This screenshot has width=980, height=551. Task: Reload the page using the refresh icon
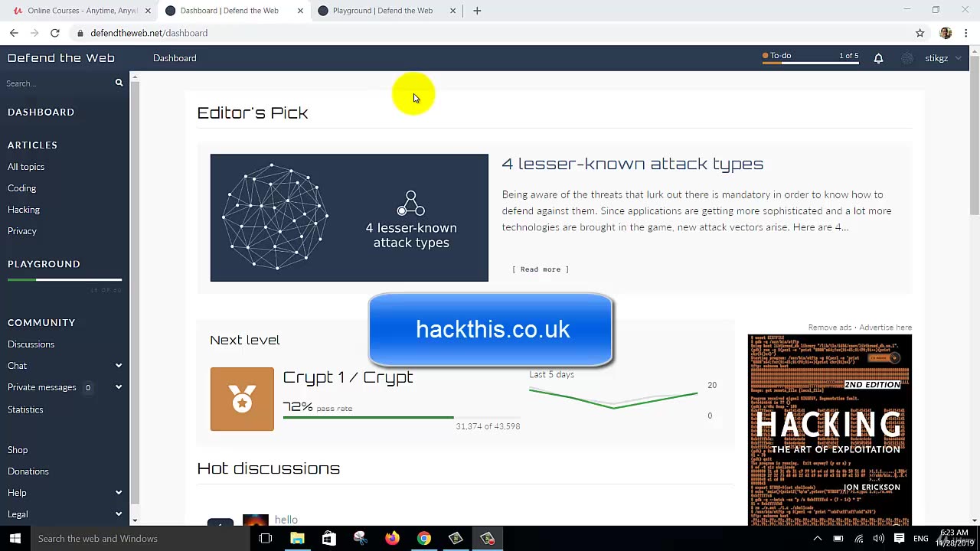coord(55,33)
